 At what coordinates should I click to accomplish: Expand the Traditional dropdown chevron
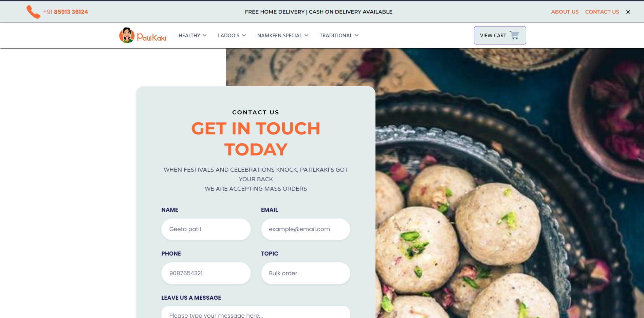point(356,35)
